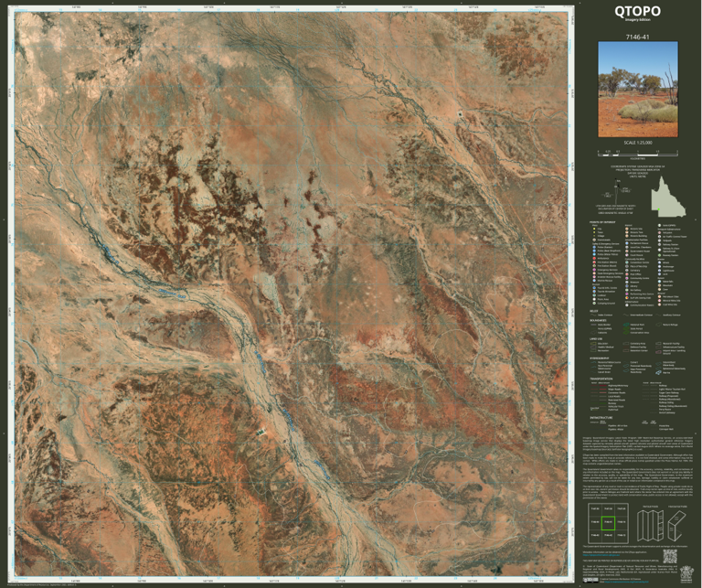Click the sheet number 7146-41 under the title

click(637, 37)
